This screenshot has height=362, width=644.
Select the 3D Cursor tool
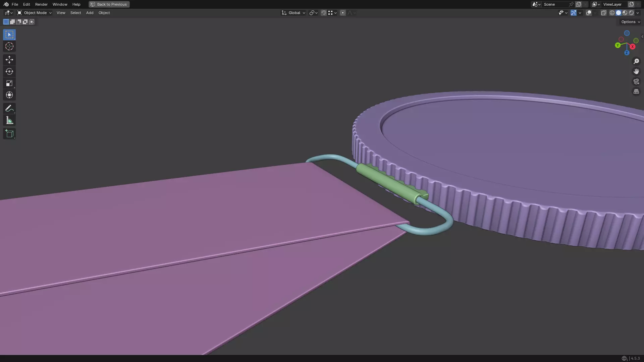9,46
